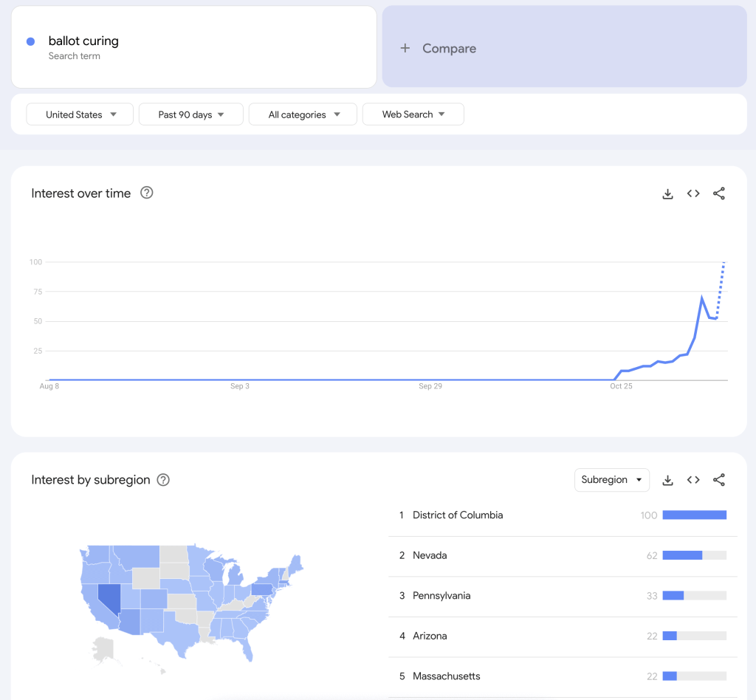Share the Interest over time chart
Image resolution: width=756 pixels, height=700 pixels.
tap(719, 193)
